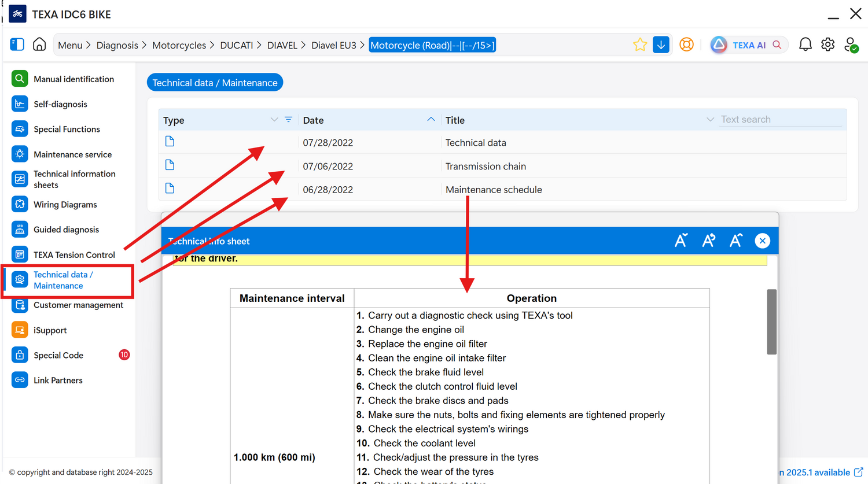Viewport: 868px width, 484px height.
Task: Select the date 07/06/2022
Action: [x=328, y=167]
